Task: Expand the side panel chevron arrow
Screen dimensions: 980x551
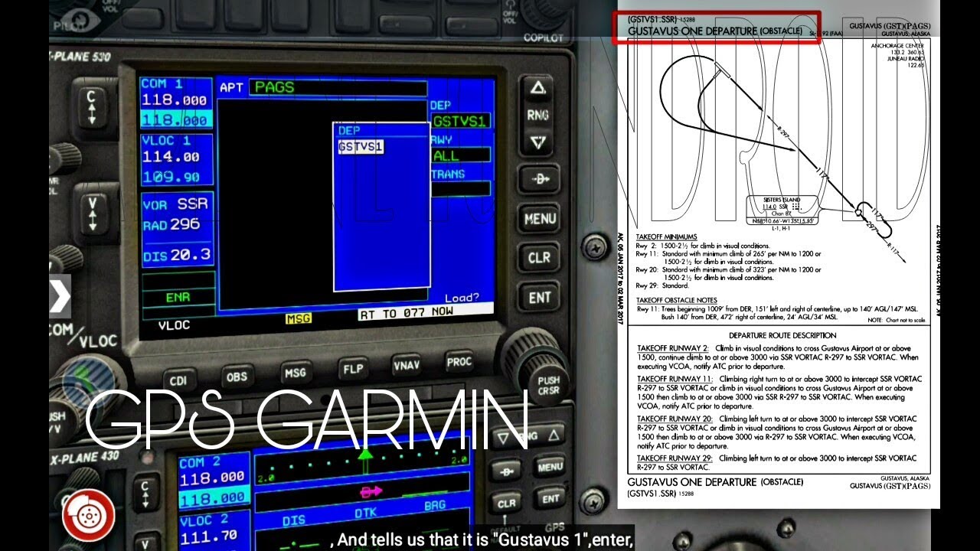Action: (x=60, y=295)
